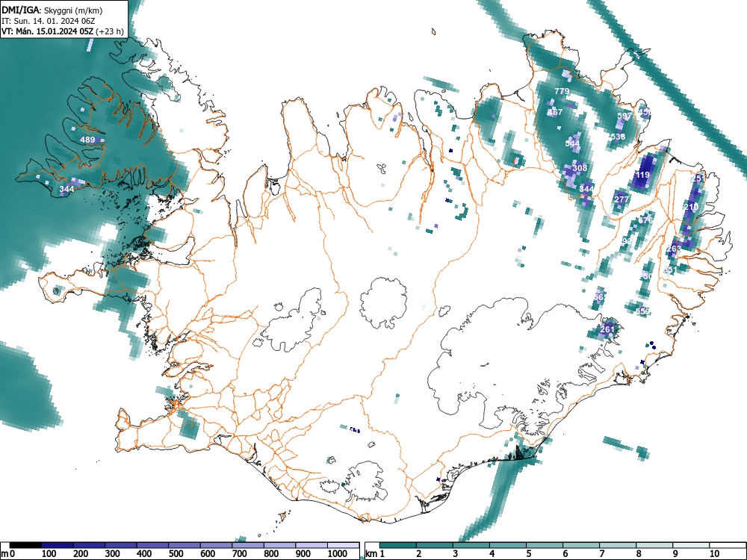Click the dark navy 100–200 m legend swatch
Viewport: 747px width, 560px height.
[x=58, y=545]
